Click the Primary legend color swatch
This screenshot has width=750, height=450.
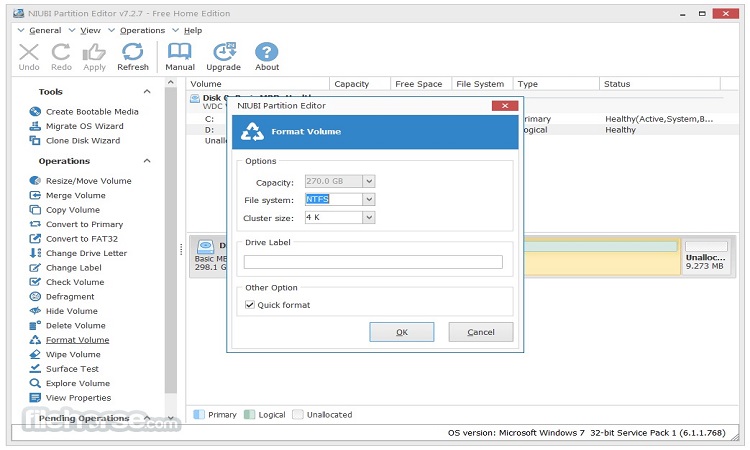point(198,414)
